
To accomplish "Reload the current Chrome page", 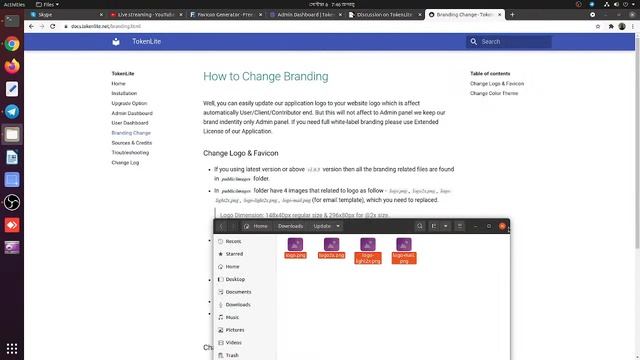I will 53,26.
